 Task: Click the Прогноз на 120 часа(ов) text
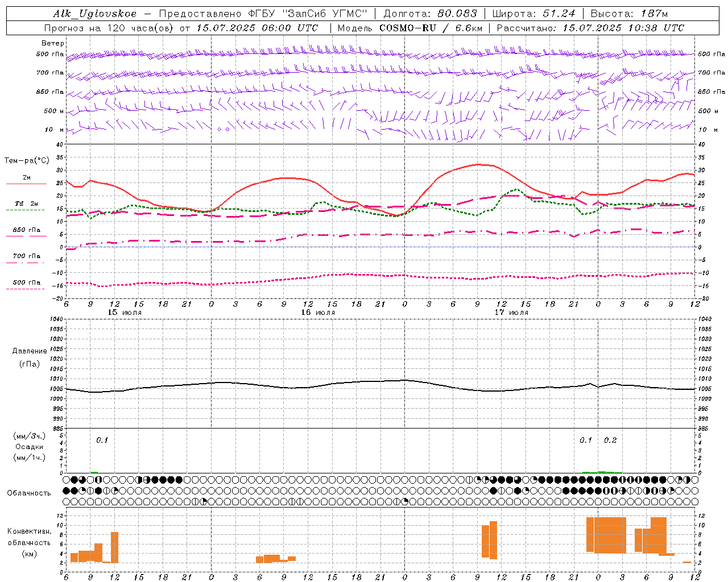109,28
